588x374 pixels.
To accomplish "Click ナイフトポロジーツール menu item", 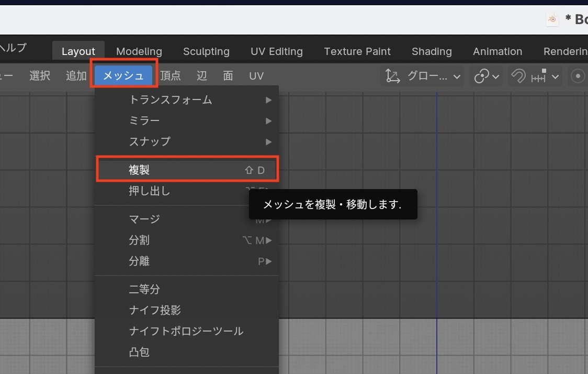I will pyautogui.click(x=186, y=331).
